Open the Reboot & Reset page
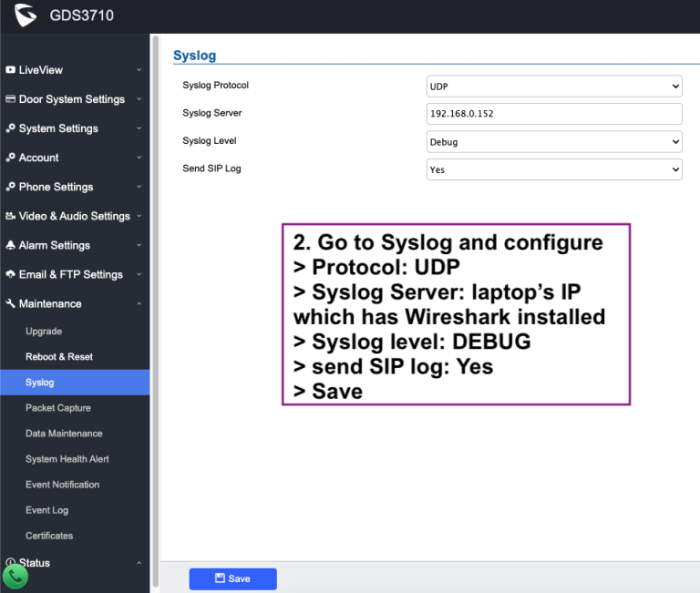The height and width of the screenshot is (593, 700). (x=59, y=357)
